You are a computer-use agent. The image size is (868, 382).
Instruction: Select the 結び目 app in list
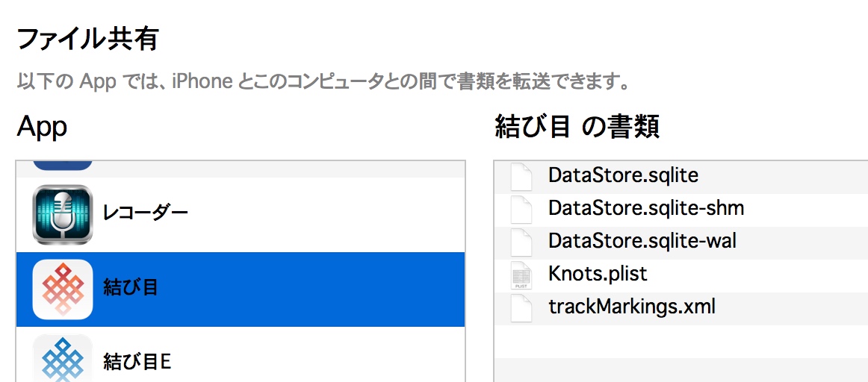pyautogui.click(x=131, y=288)
